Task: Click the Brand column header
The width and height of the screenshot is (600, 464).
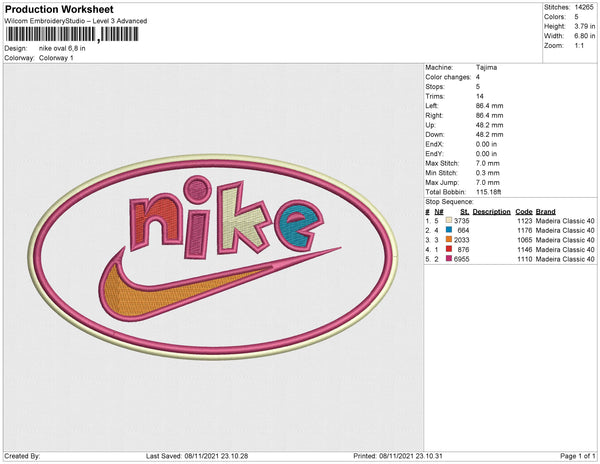Action: click(x=545, y=212)
